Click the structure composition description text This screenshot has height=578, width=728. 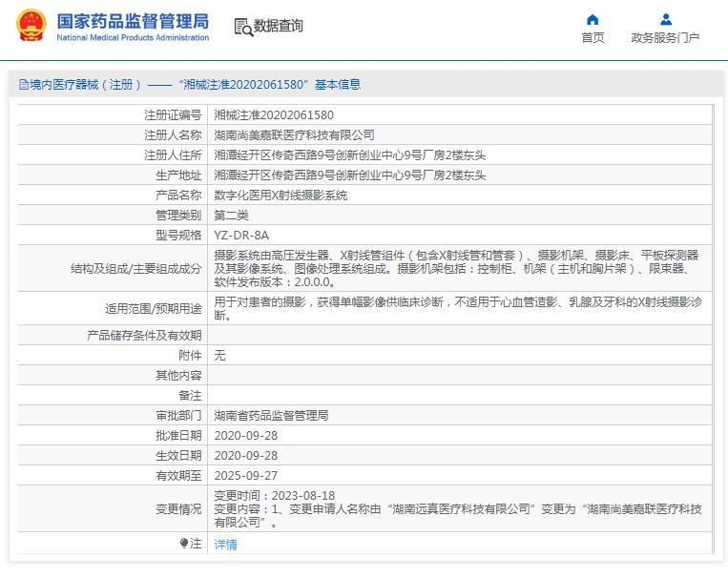(x=456, y=268)
